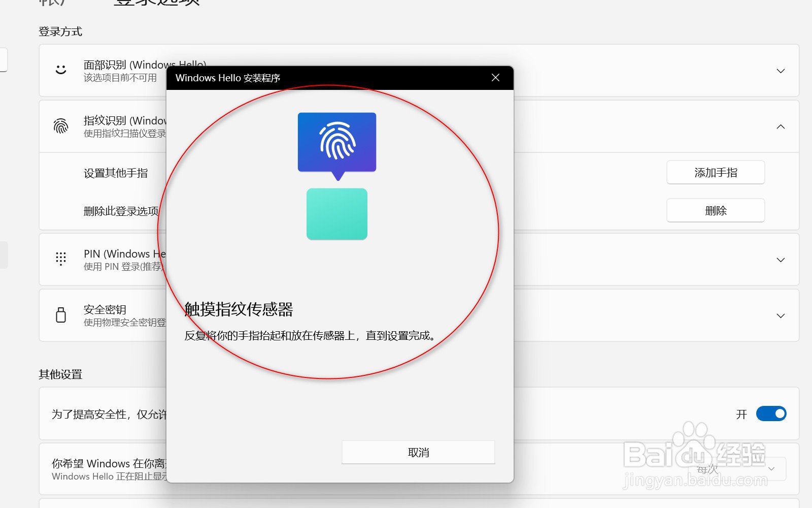
Task: Click the 触摸指纹传感器 heading
Action: coord(239,309)
